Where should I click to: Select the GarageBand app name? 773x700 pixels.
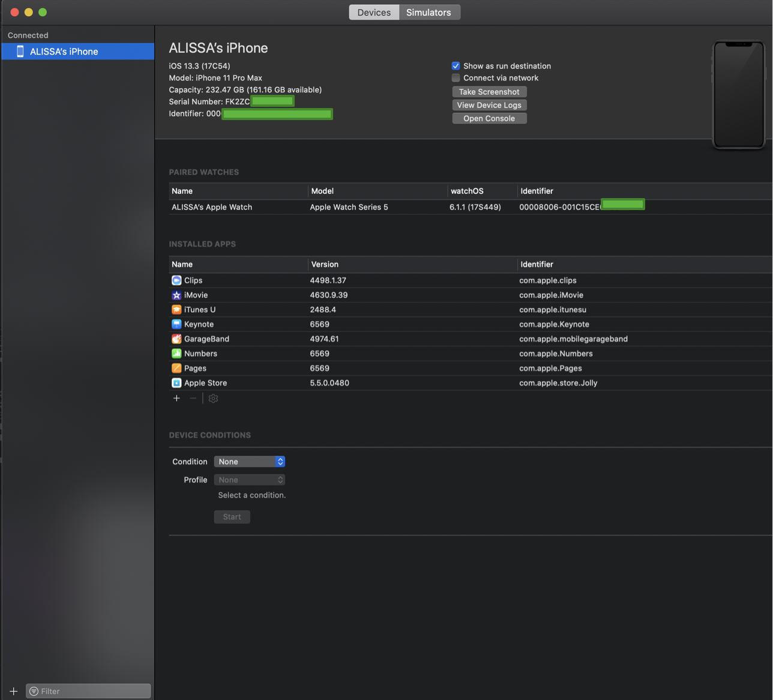click(x=206, y=339)
